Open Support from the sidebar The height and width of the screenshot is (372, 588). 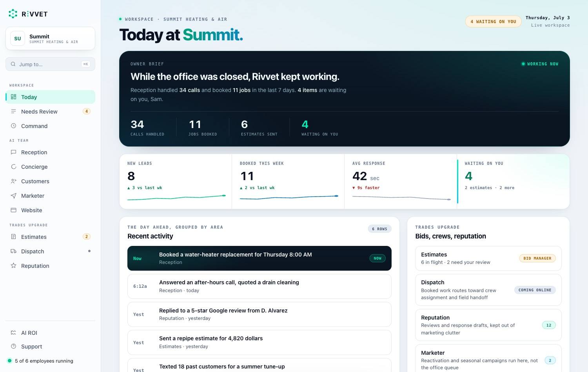(50, 347)
